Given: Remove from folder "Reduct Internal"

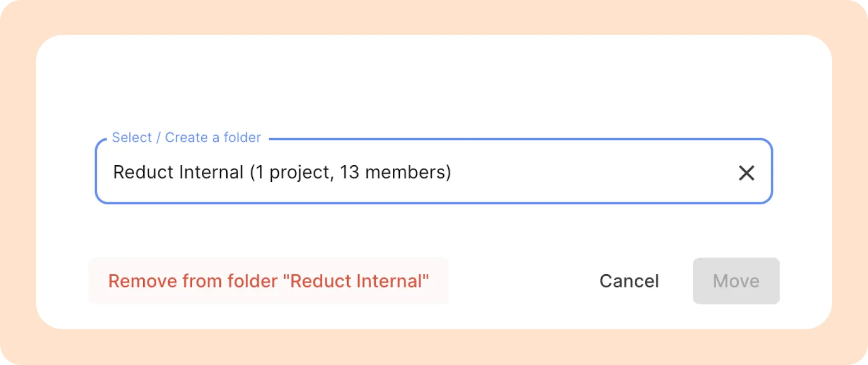Looking at the screenshot, I should point(269,281).
